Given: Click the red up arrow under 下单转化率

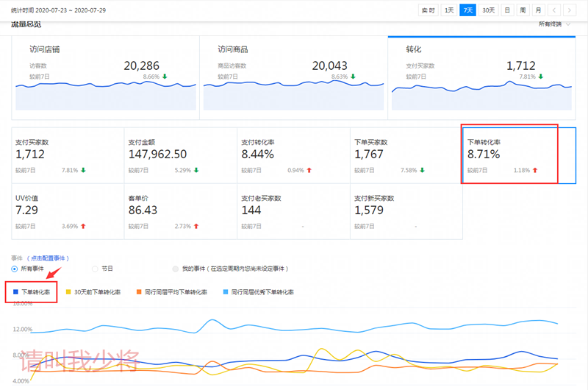Looking at the screenshot, I should pyautogui.click(x=534, y=170).
